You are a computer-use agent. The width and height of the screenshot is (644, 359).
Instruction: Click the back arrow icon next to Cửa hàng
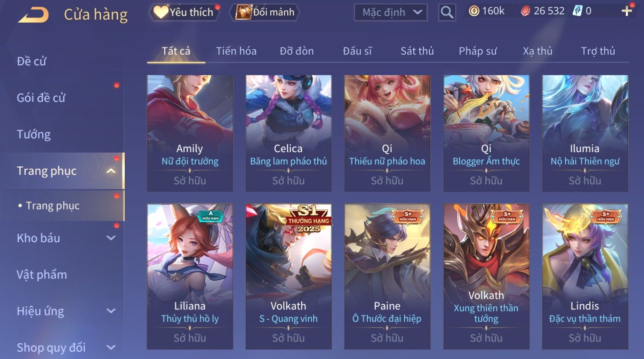(x=33, y=15)
